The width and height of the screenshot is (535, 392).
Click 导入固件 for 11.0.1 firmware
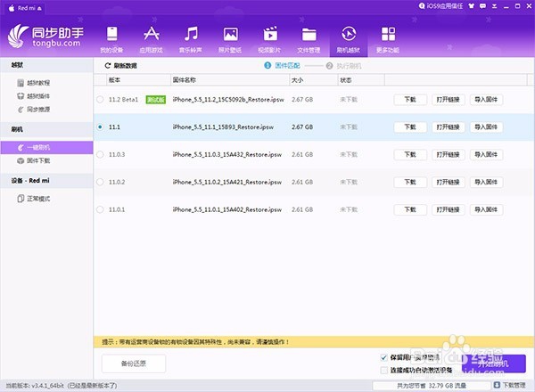(486, 209)
